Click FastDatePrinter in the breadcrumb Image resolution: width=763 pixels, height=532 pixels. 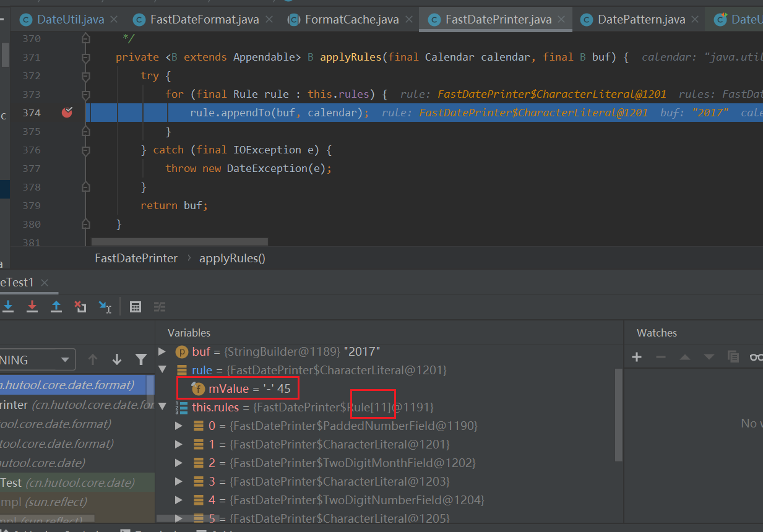click(x=136, y=258)
